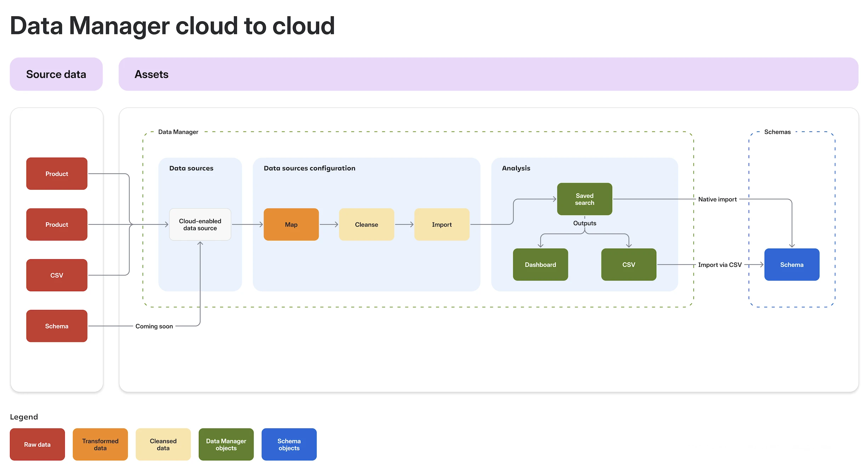Click the "Legend" heading text
Viewport: 868px width, 464px height.
click(x=24, y=417)
